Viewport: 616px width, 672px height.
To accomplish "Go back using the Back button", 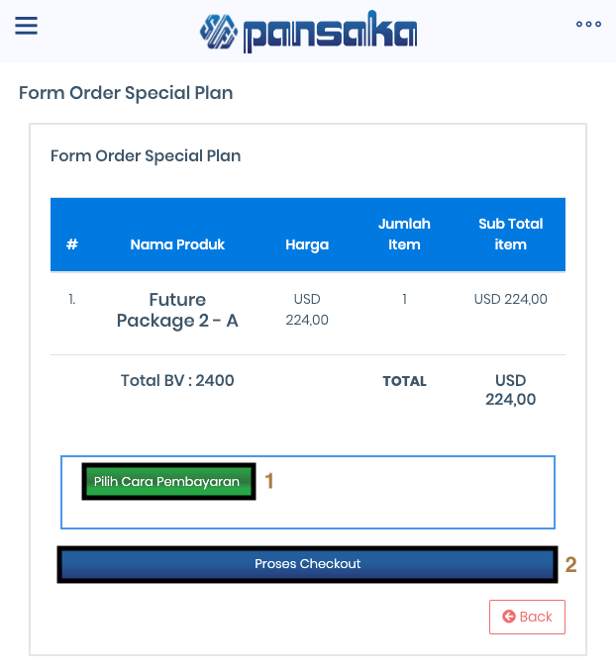I will point(527,617).
